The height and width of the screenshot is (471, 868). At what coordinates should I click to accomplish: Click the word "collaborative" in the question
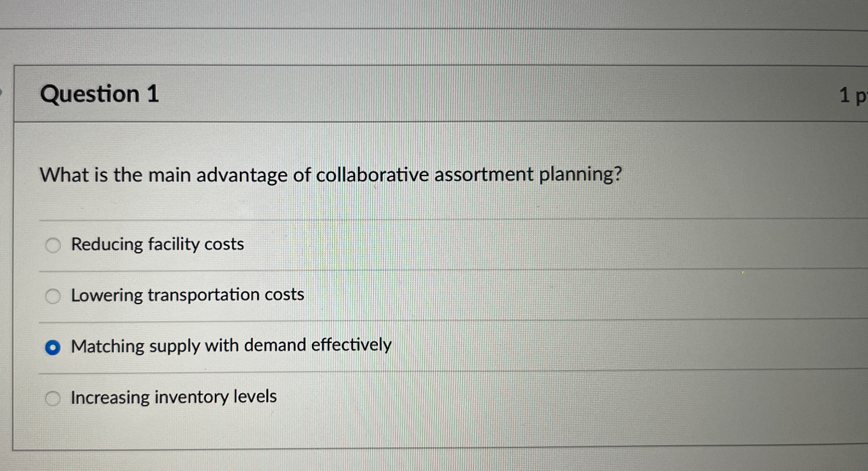[x=372, y=175]
